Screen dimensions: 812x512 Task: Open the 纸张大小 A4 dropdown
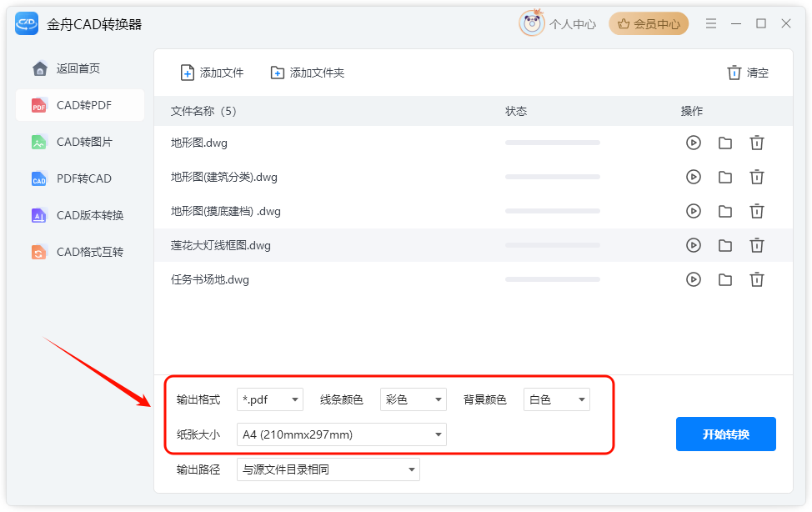point(342,434)
